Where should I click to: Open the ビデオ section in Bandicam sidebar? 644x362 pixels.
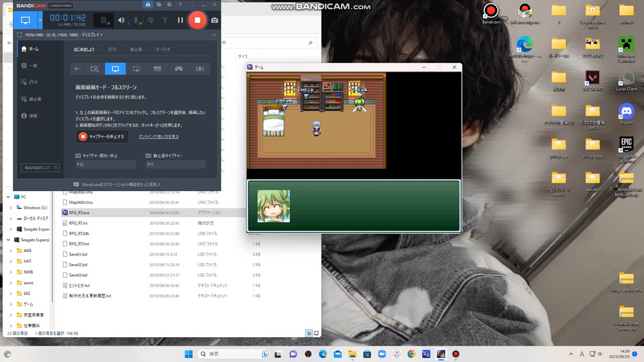tap(30, 82)
